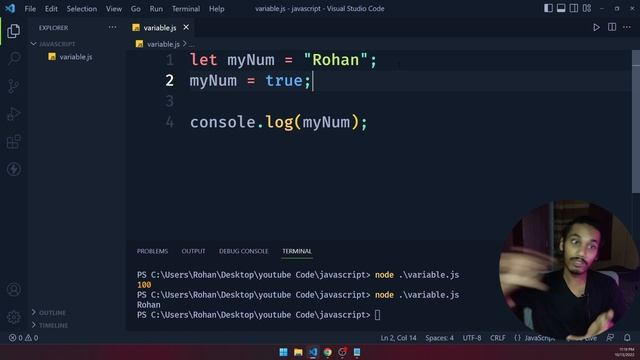Open the Run menu

(156, 9)
